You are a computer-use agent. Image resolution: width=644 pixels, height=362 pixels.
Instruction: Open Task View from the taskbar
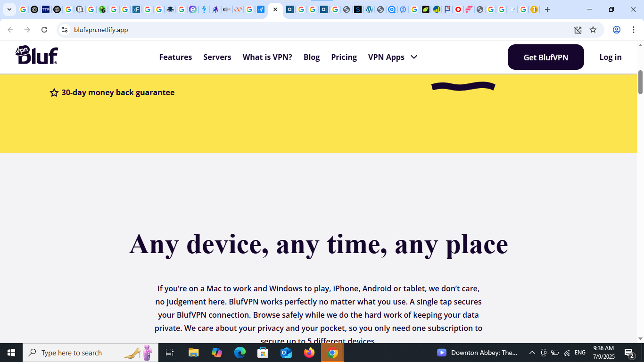click(x=170, y=353)
